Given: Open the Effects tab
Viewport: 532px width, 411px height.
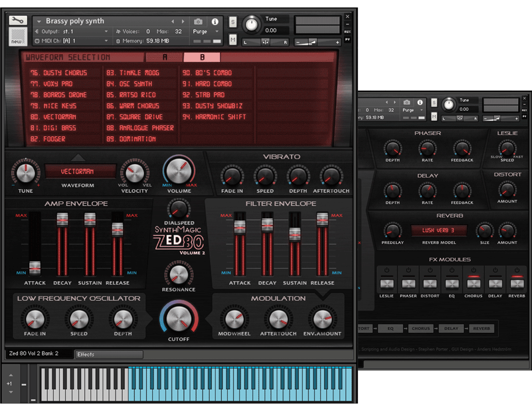Looking at the screenshot, I should tap(109, 354).
